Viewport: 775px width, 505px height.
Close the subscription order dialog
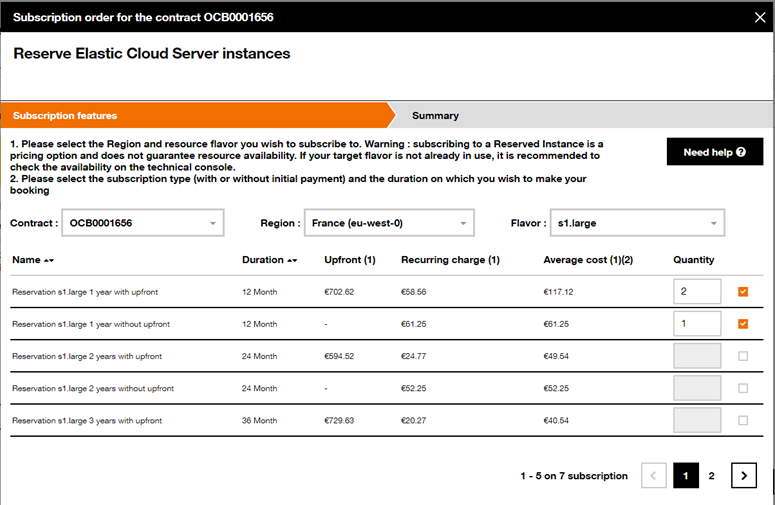pyautogui.click(x=760, y=17)
